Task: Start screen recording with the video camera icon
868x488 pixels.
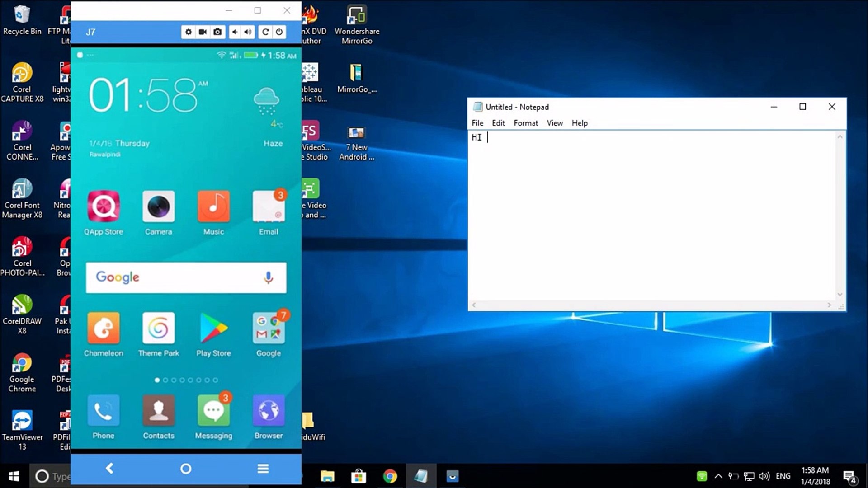Action: (203, 32)
